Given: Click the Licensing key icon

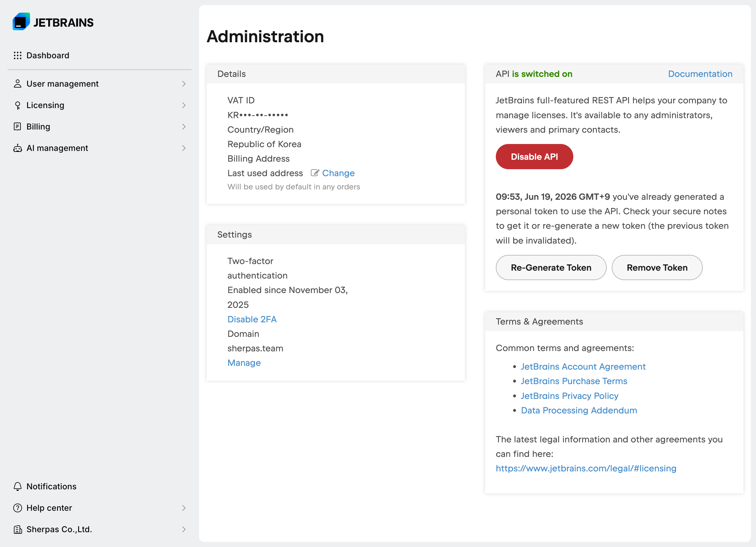Looking at the screenshot, I should pos(18,105).
